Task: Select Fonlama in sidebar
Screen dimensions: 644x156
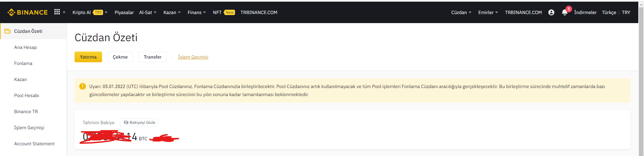Action: pyautogui.click(x=23, y=63)
